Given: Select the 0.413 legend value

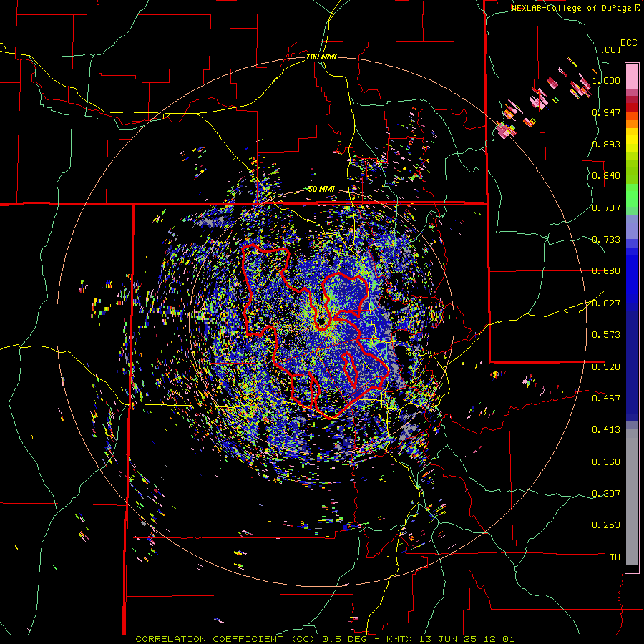Looking at the screenshot, I should pyautogui.click(x=606, y=430).
